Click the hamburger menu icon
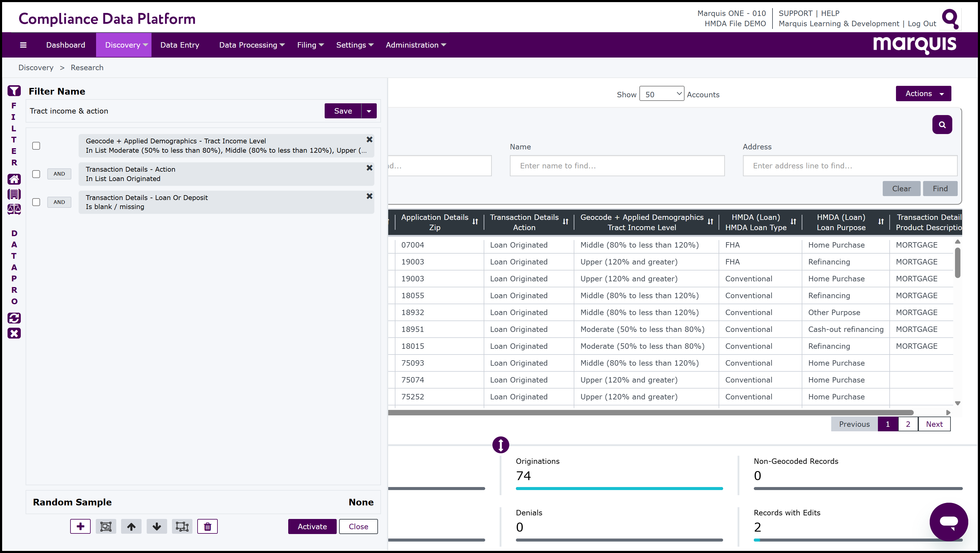 tap(23, 45)
